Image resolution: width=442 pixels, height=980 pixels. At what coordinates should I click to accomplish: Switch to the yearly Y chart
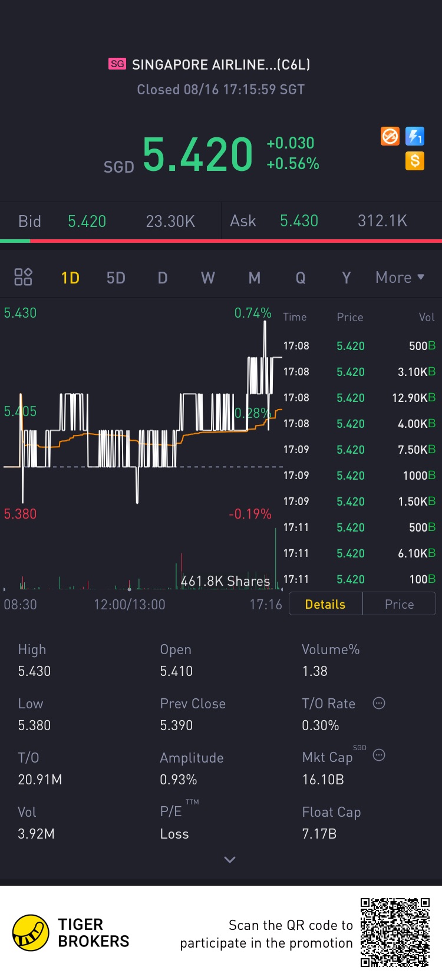click(x=347, y=278)
